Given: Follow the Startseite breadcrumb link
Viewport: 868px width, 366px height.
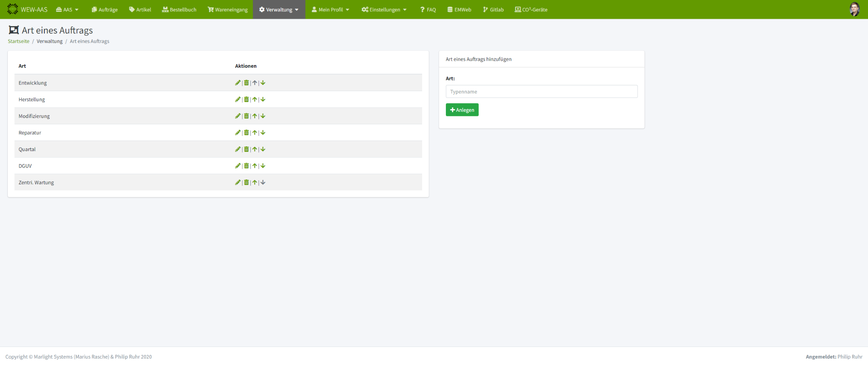Looking at the screenshot, I should click(18, 41).
